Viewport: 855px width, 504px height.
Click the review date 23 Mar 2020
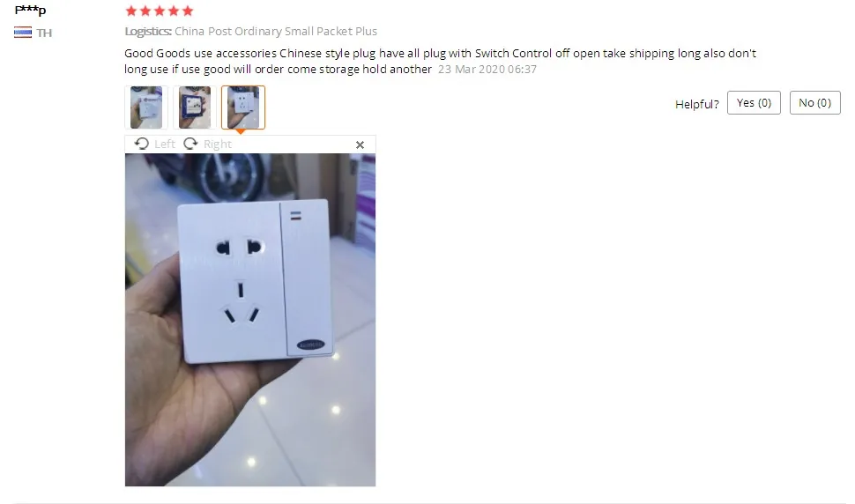[471, 70]
